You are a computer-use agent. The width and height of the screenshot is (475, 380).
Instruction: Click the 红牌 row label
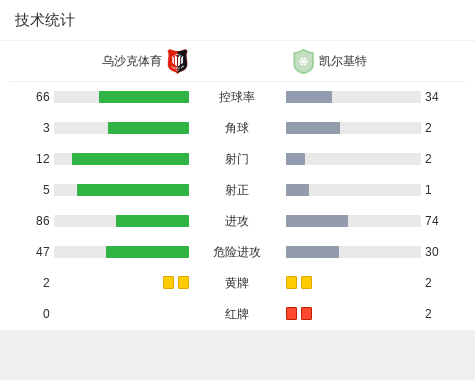pos(237,314)
